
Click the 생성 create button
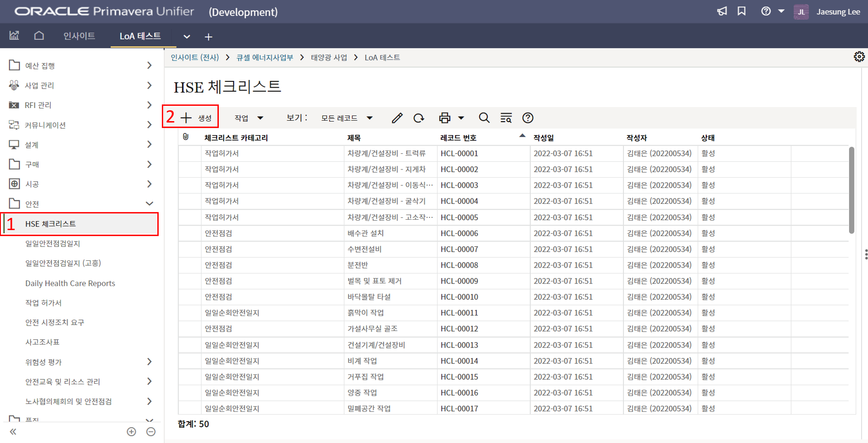pyautogui.click(x=196, y=118)
